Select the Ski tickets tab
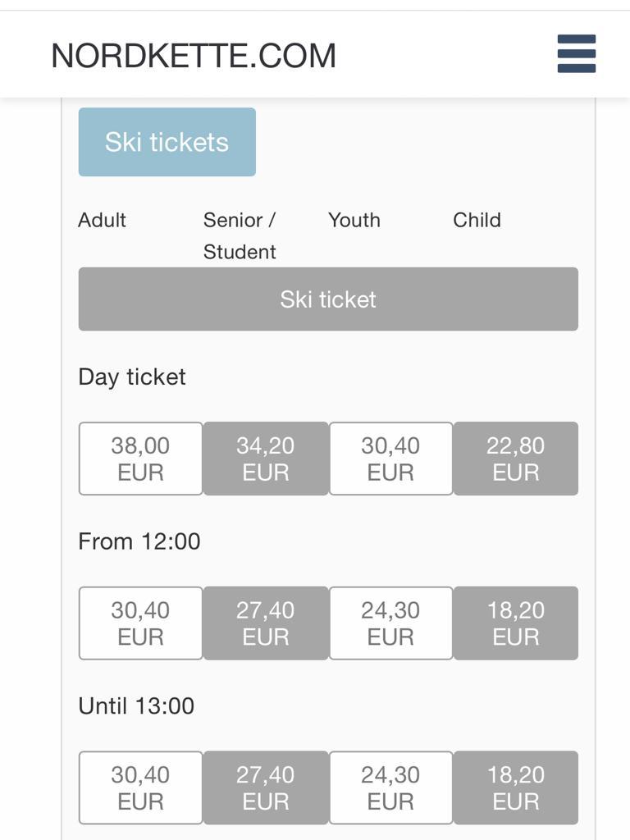This screenshot has width=630, height=840. (x=167, y=142)
